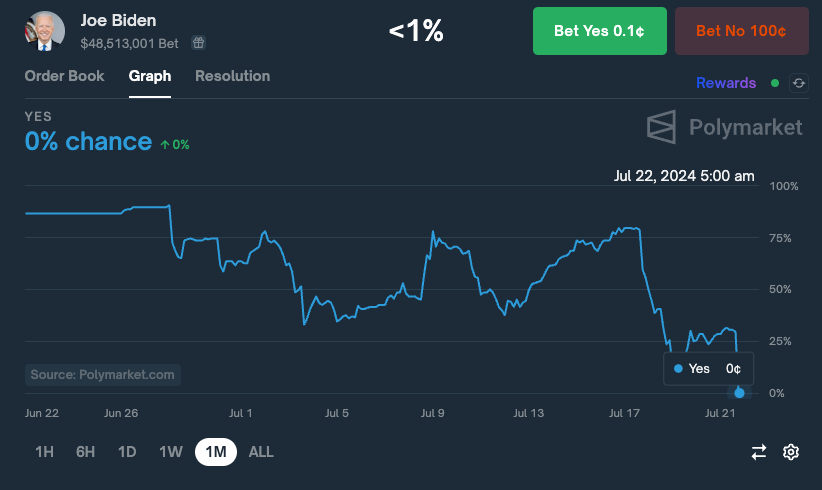Switch to the Order Book tab
Viewport: 822px width, 490px height.
(x=64, y=76)
